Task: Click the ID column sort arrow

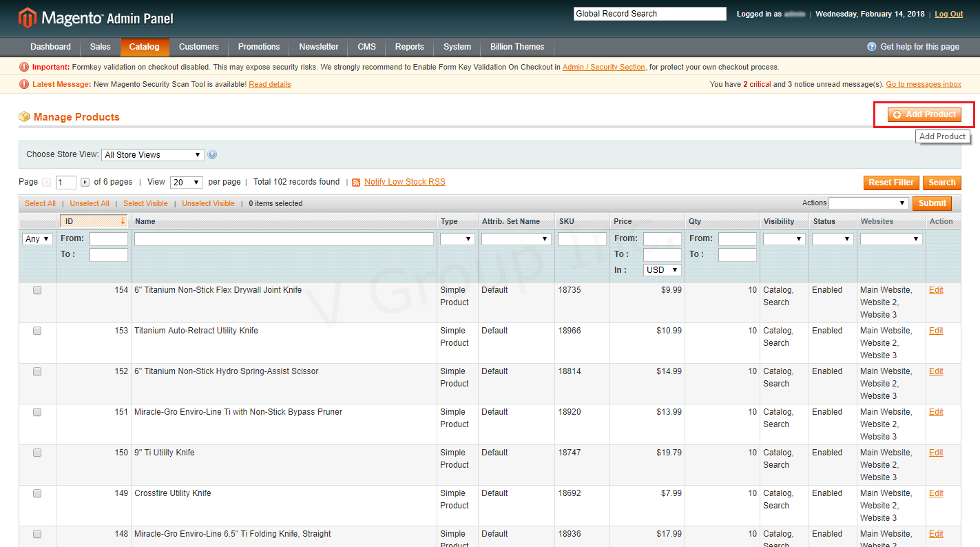Action: 123,221
